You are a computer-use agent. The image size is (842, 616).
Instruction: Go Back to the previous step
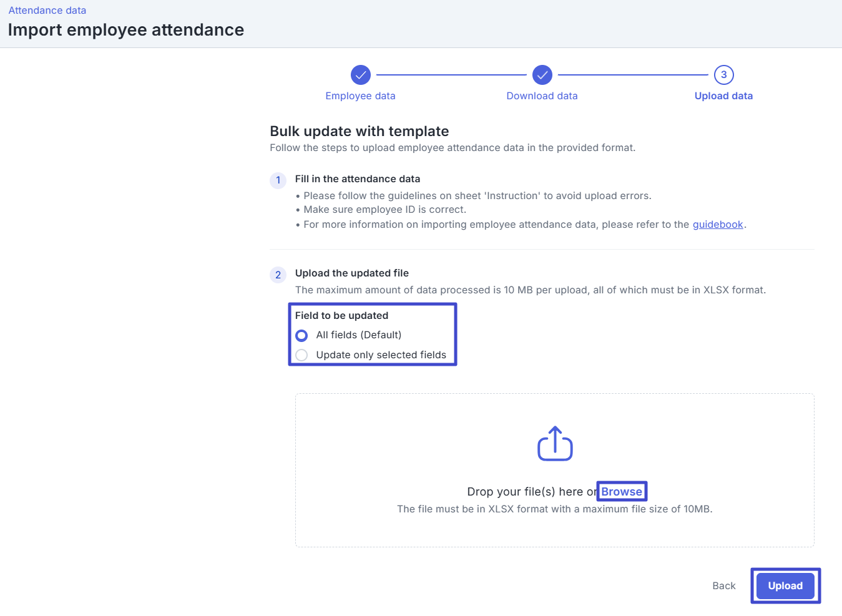724,586
